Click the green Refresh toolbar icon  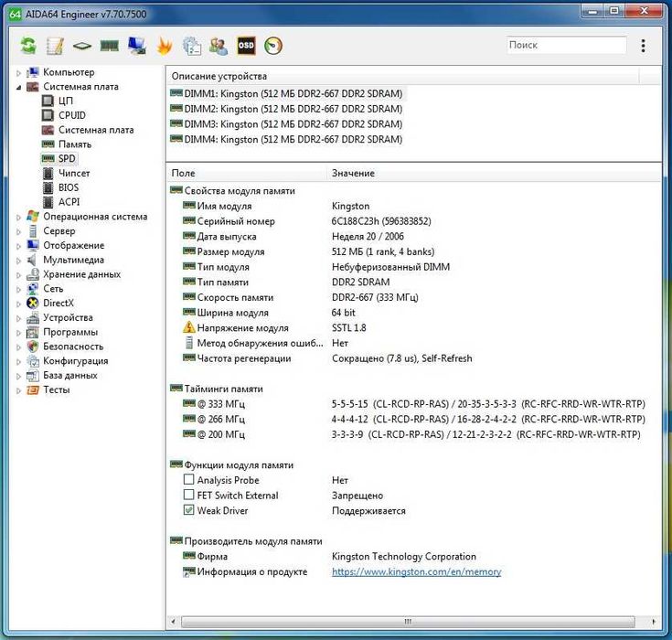(x=28, y=46)
